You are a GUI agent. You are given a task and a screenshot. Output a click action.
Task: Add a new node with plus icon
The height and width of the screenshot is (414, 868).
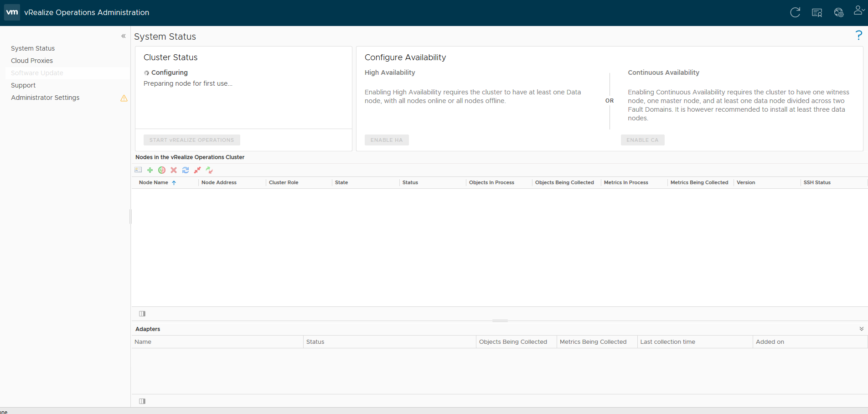point(150,170)
